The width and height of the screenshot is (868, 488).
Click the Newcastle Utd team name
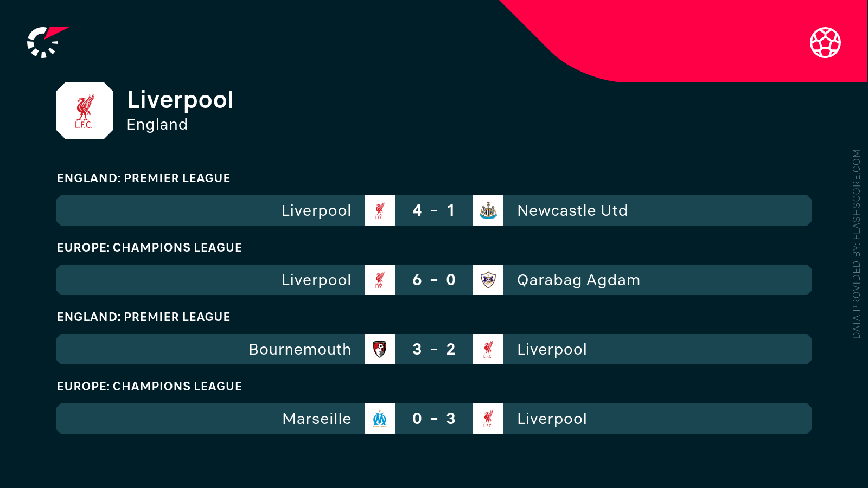[572, 210]
